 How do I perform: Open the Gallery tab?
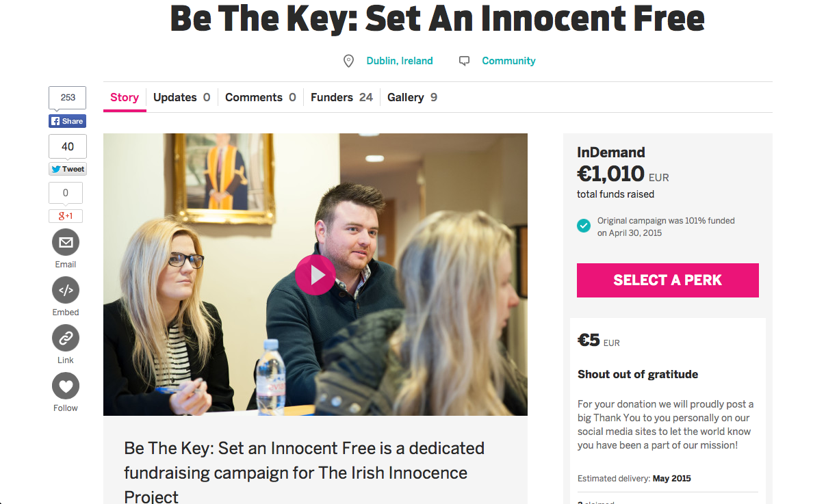coord(412,97)
